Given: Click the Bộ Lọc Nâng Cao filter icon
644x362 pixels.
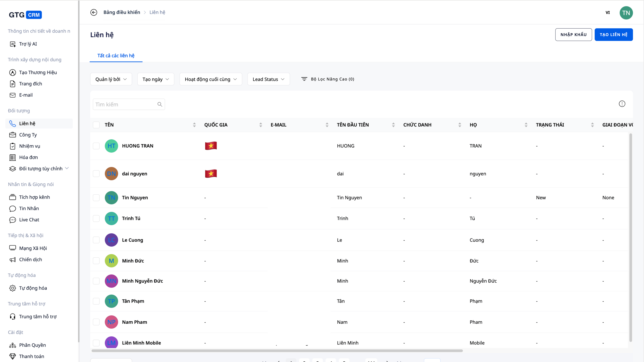Looking at the screenshot, I should (x=304, y=79).
